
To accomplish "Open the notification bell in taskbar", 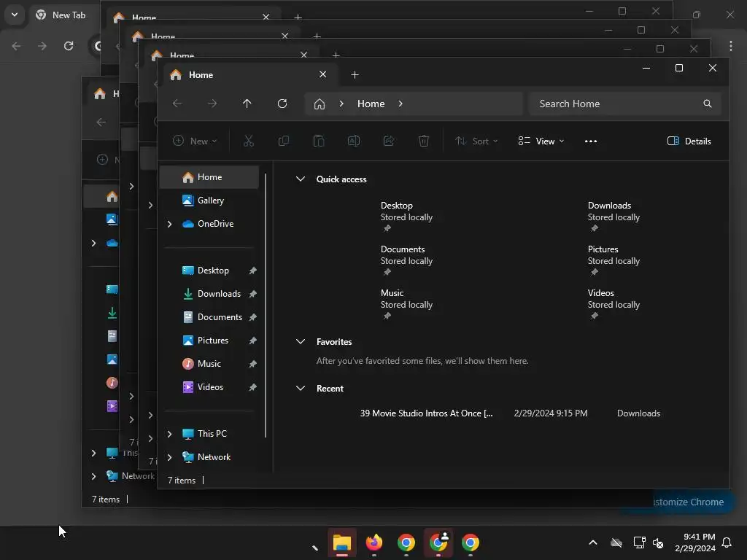I will [x=727, y=542].
